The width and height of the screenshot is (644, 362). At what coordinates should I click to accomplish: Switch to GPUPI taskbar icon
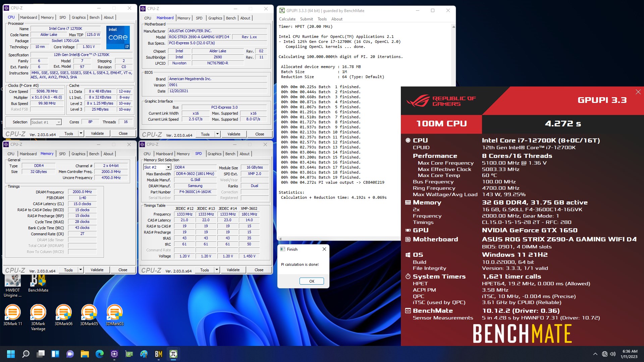173,354
